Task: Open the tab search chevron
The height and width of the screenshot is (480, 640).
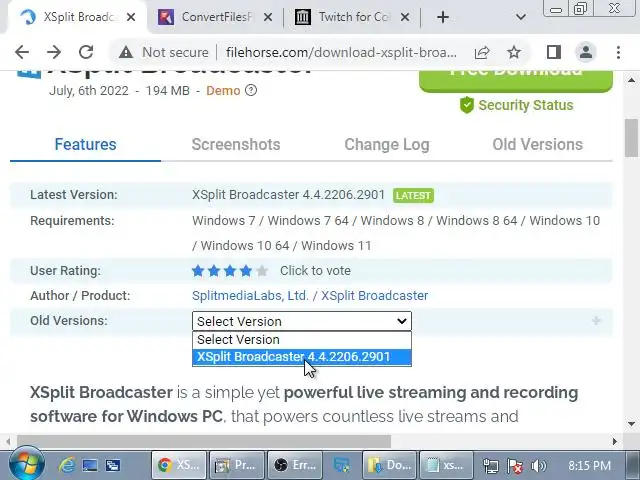Action: [x=520, y=17]
